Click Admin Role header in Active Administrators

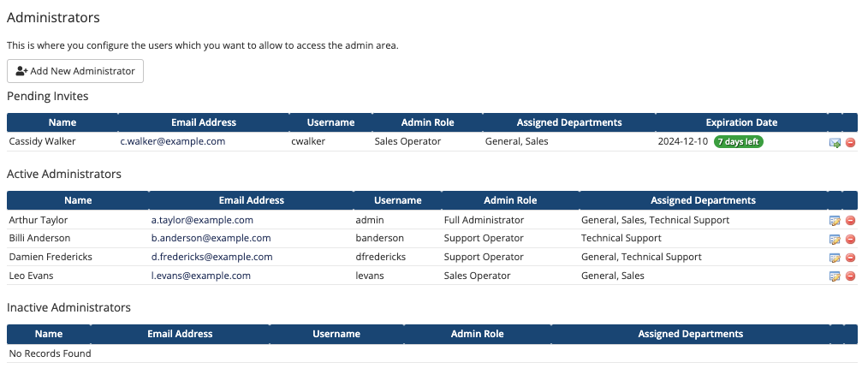click(510, 200)
